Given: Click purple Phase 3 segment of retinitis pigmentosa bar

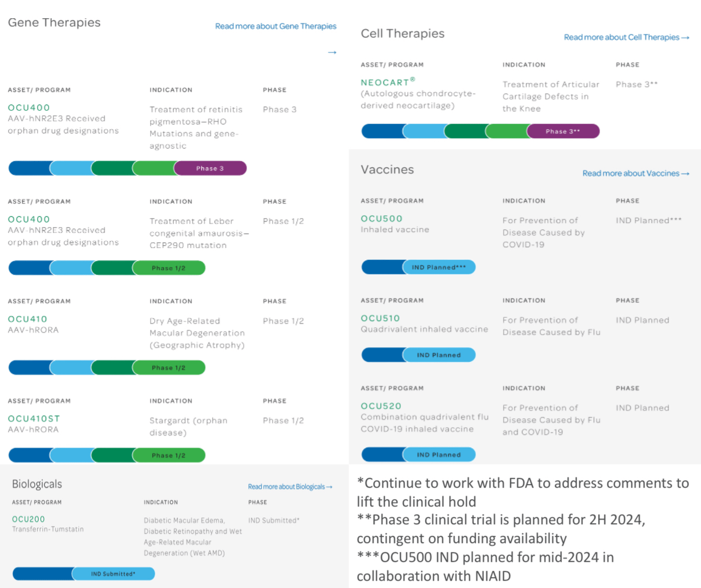Looking at the screenshot, I should [210, 168].
